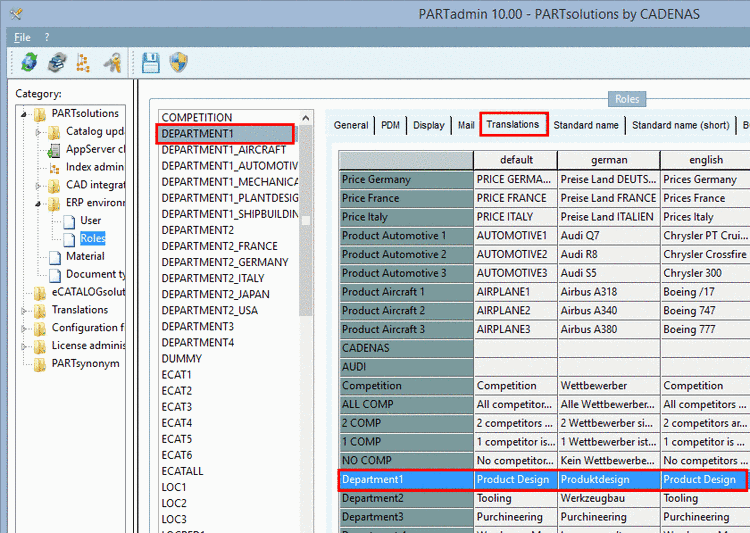This screenshot has width=750, height=533.
Task: Switch to the Display tab
Action: pos(429,125)
